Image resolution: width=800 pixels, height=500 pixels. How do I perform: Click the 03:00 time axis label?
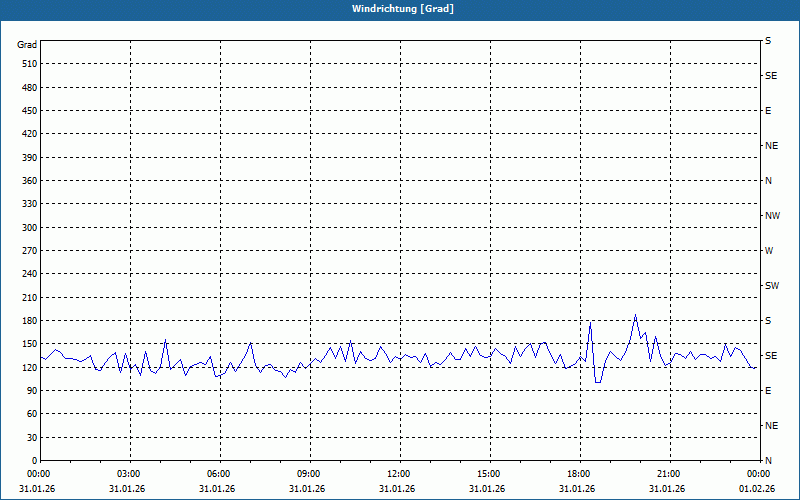click(131, 474)
